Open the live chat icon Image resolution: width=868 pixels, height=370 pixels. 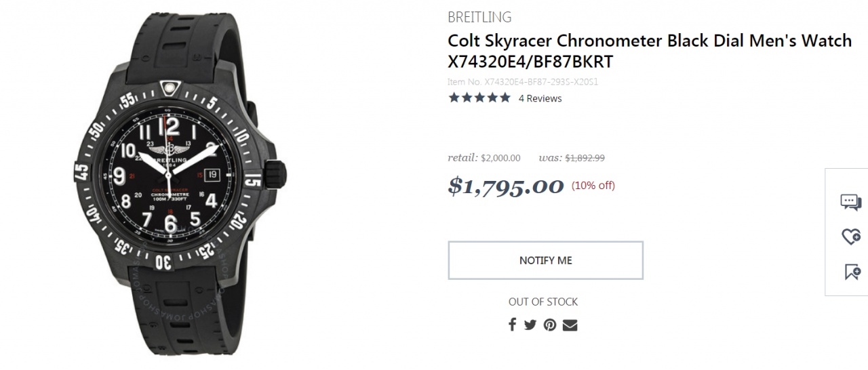point(850,201)
